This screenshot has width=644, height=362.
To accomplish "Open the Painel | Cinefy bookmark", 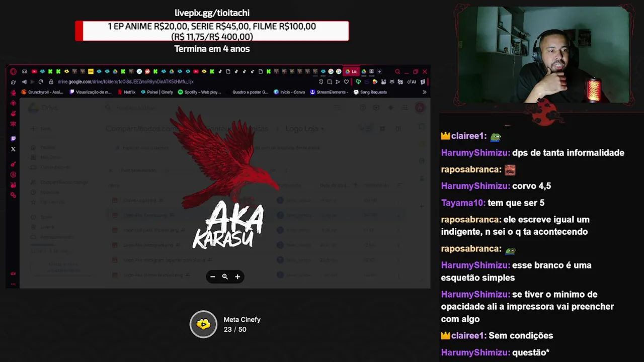I will pos(156,92).
